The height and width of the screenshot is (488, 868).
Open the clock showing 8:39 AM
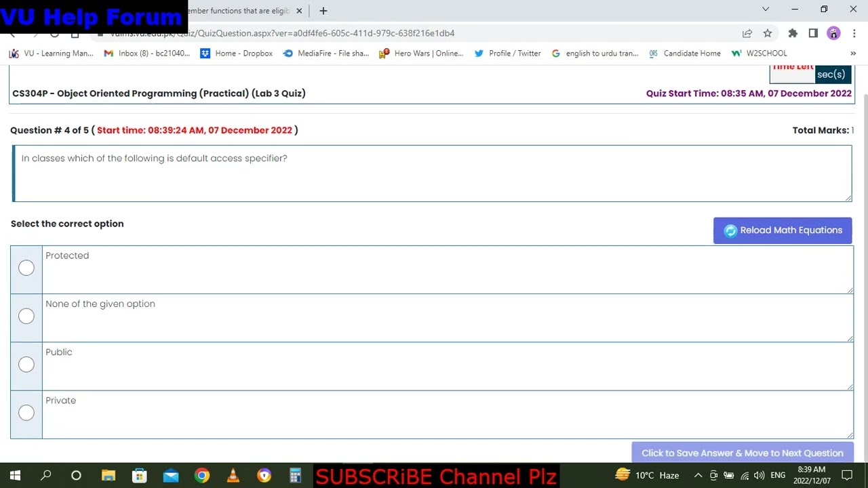tap(813, 475)
